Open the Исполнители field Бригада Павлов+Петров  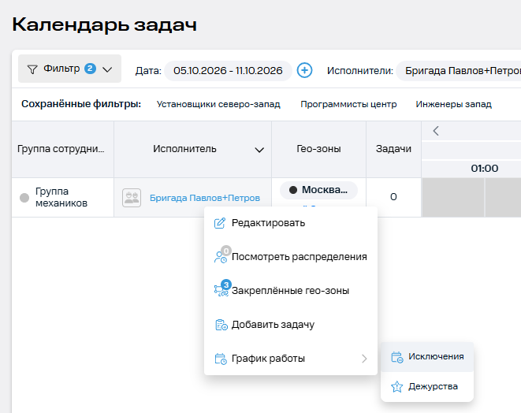(x=459, y=71)
